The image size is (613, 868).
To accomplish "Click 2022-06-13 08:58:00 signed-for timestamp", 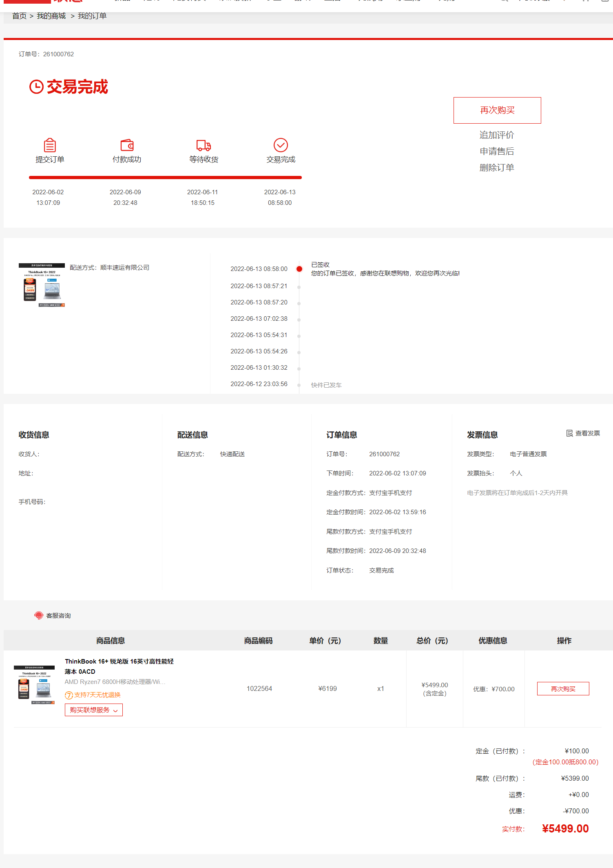I will pos(259,269).
